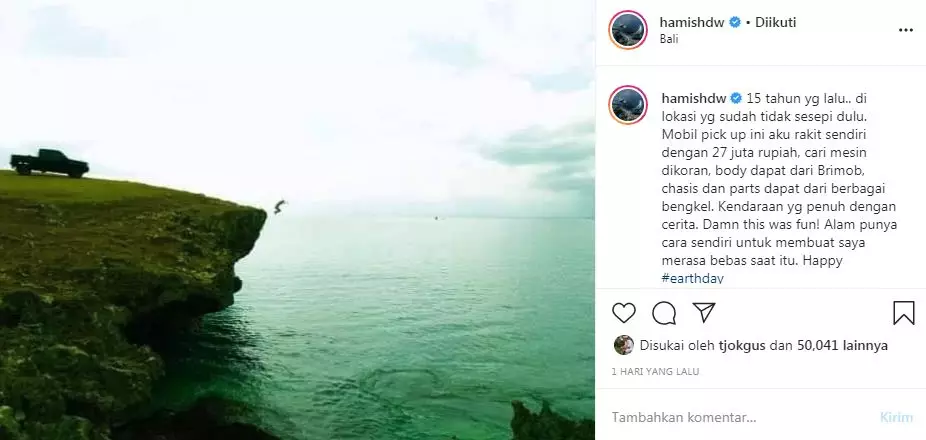926x440 pixels.
Task: Click the verified badge in the caption
Action: (736, 98)
